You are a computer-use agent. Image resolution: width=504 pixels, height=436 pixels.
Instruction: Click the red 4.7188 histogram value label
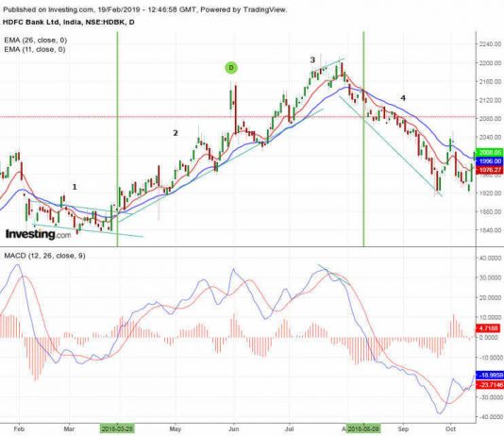489,328
